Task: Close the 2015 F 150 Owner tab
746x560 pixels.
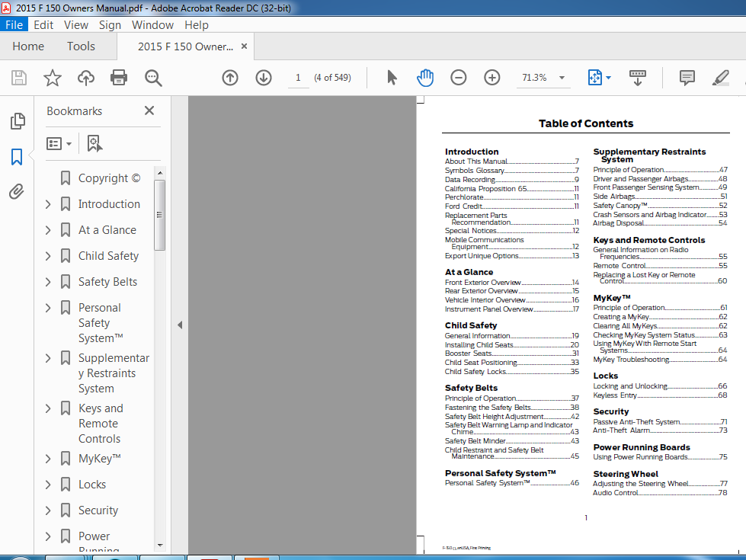Action: tap(244, 46)
